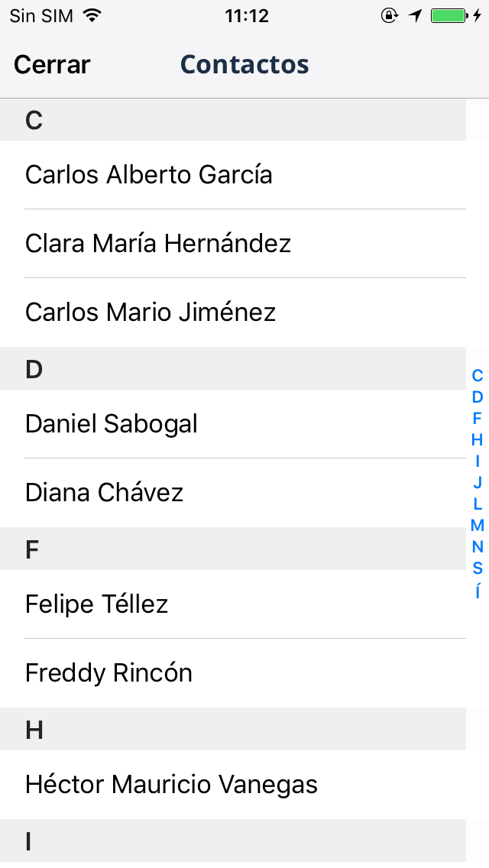Image resolution: width=489 pixels, height=868 pixels.
Task: Jump to section M using the index
Action: [477, 525]
